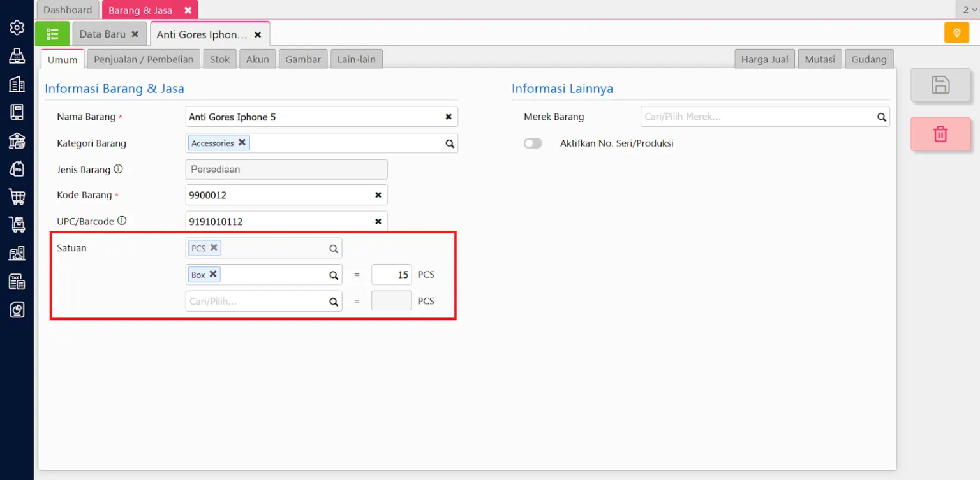Open the Rp price tag sidebar icon
This screenshot has height=480, width=980.
17,168
